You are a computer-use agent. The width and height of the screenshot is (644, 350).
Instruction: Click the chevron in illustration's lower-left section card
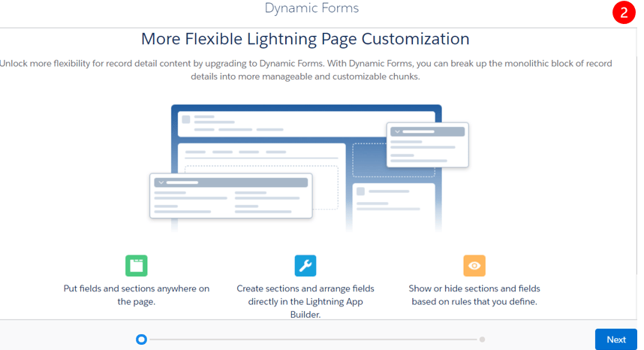(161, 183)
